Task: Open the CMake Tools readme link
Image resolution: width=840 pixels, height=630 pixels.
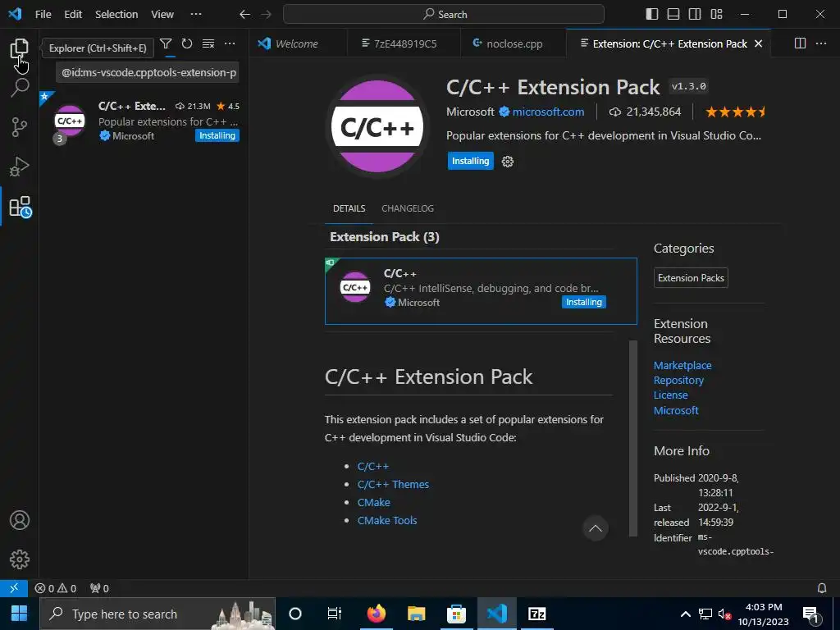Action: pyautogui.click(x=387, y=520)
